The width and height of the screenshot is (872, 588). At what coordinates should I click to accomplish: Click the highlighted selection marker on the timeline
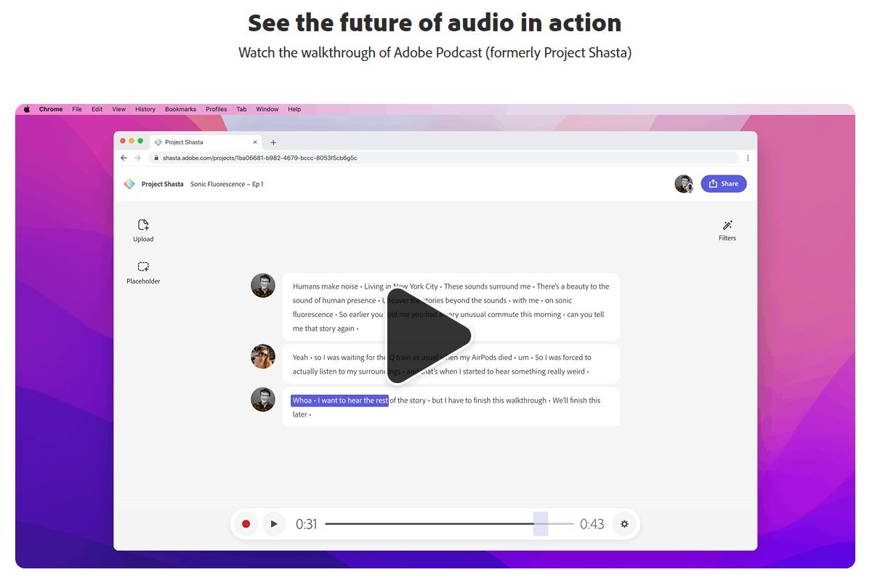pyautogui.click(x=541, y=524)
